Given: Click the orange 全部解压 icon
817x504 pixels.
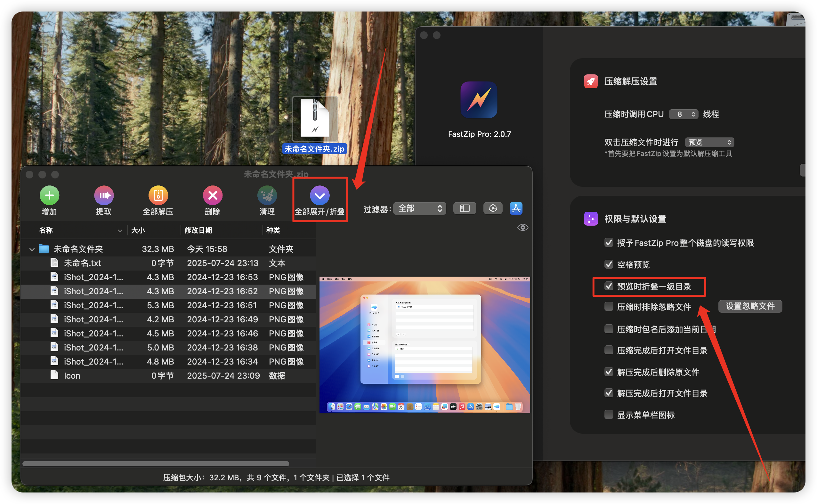Looking at the screenshot, I should [158, 195].
